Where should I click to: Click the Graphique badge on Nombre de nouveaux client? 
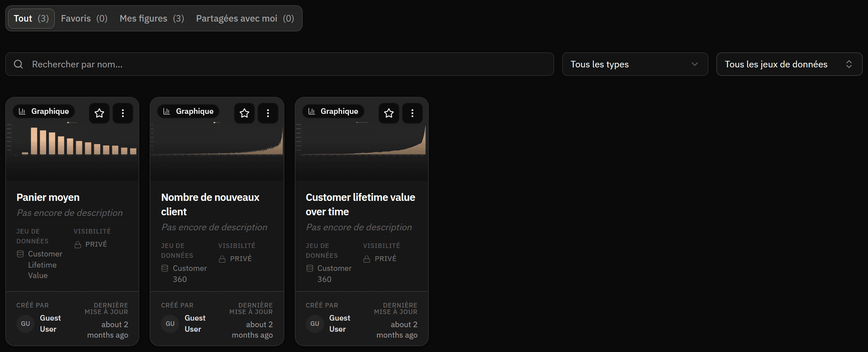click(x=188, y=111)
